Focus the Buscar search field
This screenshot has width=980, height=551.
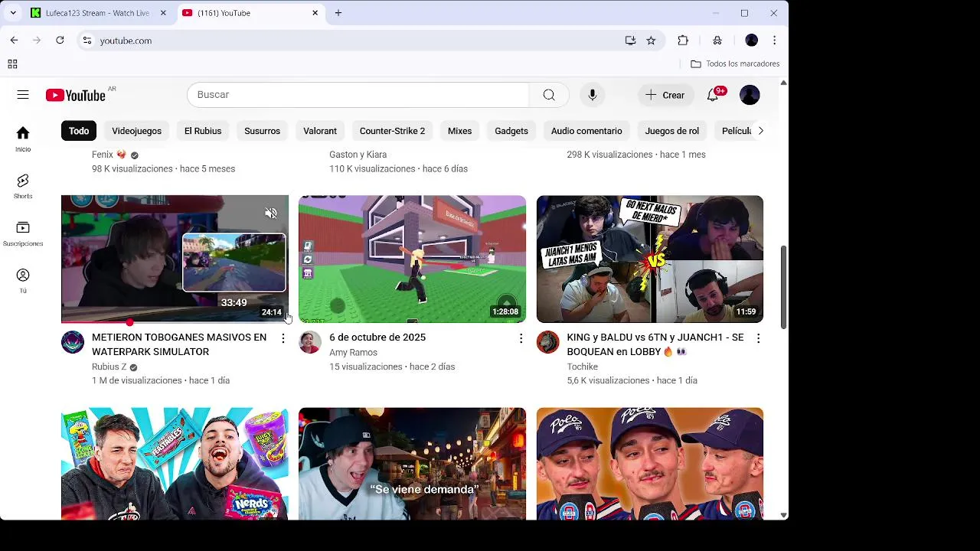pos(358,95)
